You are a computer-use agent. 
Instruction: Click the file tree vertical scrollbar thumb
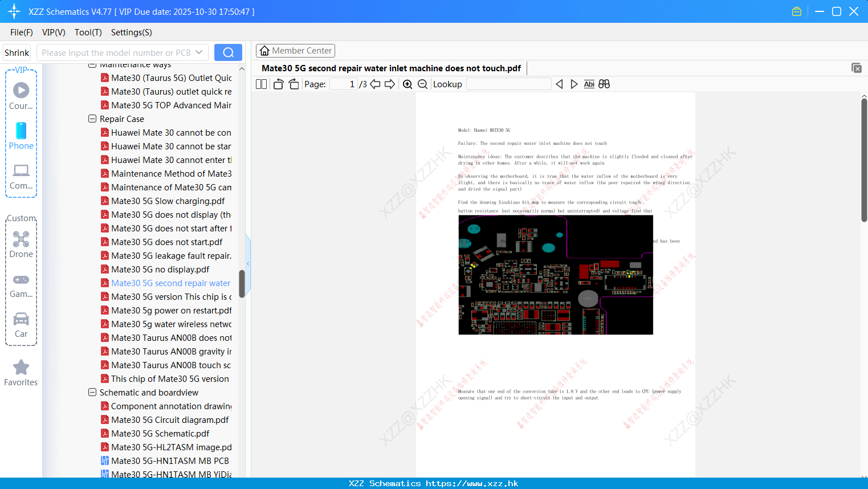coord(242,283)
